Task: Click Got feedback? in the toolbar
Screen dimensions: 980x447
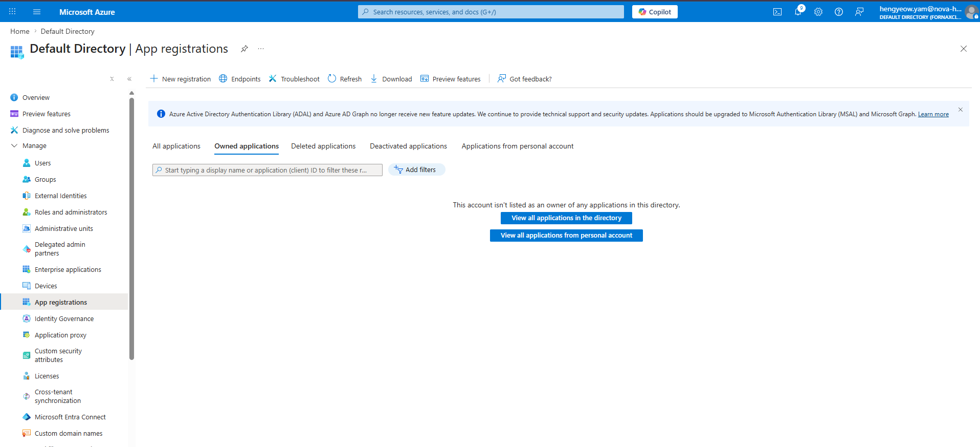Action: pos(525,79)
